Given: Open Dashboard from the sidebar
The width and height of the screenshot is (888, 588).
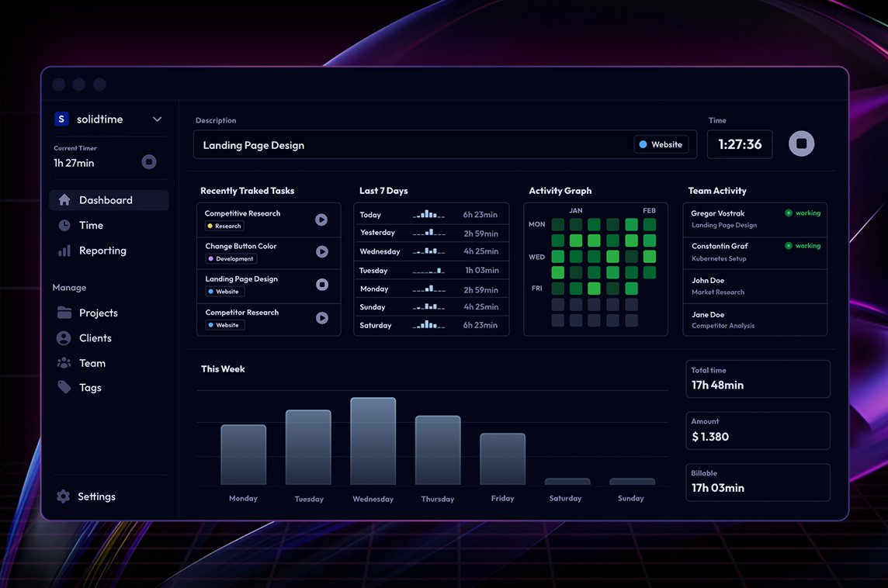Looking at the screenshot, I should pos(109,200).
